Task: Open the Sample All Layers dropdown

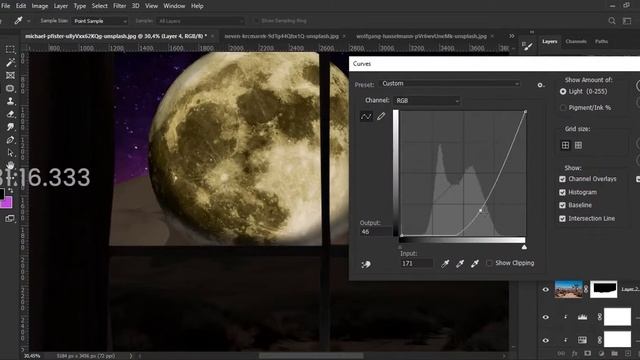Action: point(201,21)
